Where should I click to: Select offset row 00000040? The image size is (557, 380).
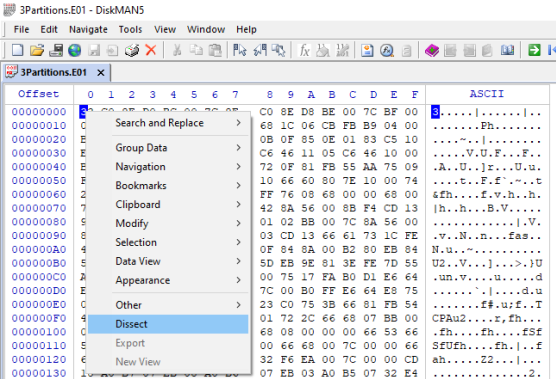39,167
